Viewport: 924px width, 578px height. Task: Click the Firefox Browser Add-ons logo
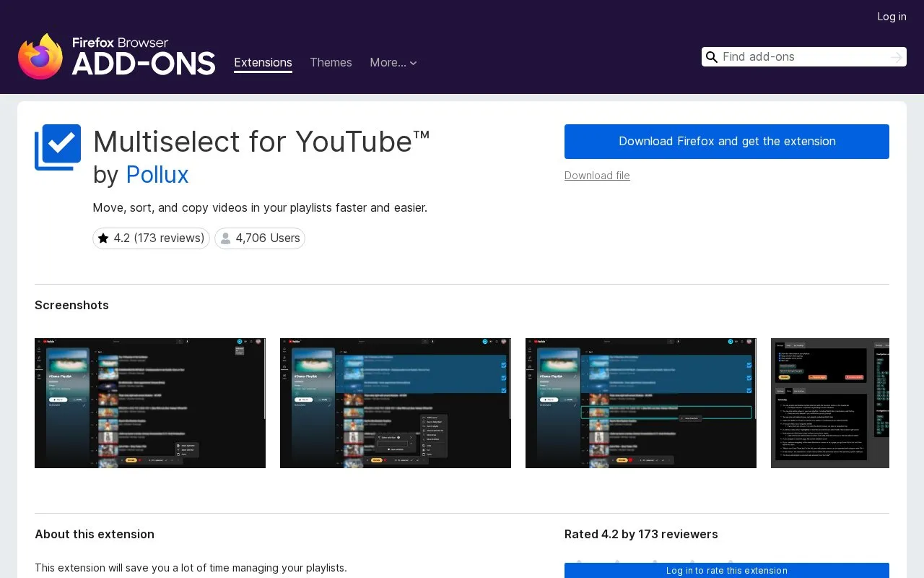(116, 56)
